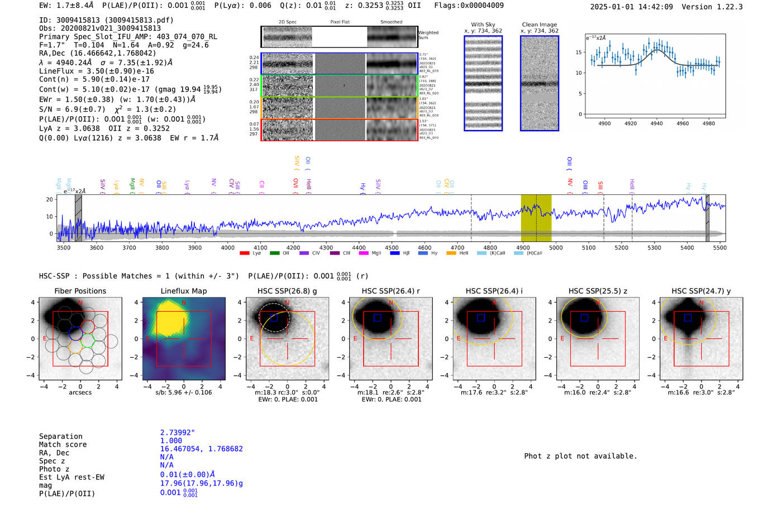Click the HSC SSP(26.8) g cutout

(287, 339)
